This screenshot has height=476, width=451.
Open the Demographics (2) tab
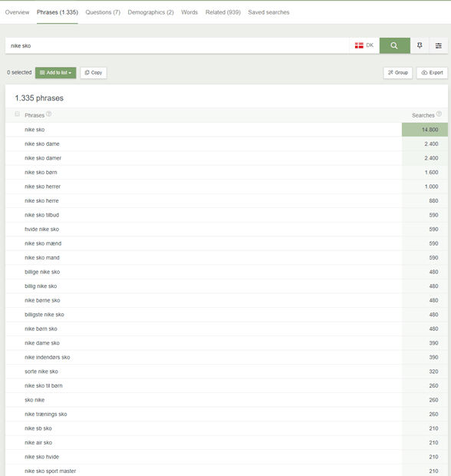point(151,12)
